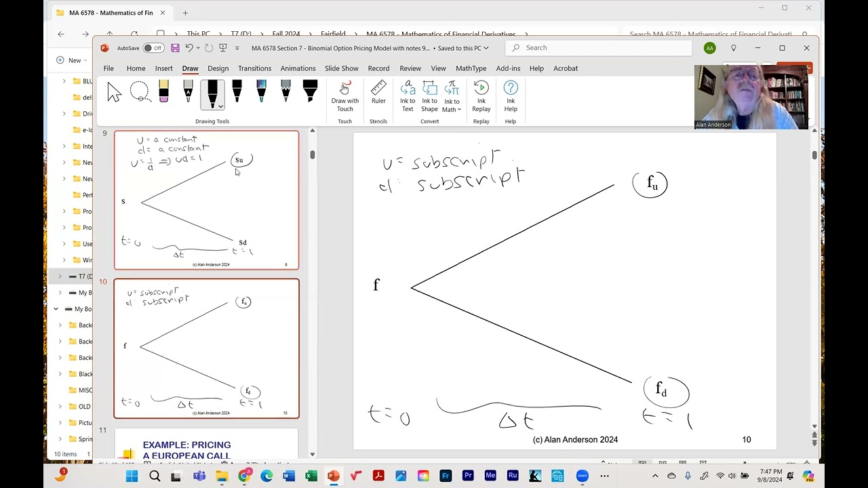The image size is (868, 488).
Task: Open Ink Help
Action: click(511, 96)
